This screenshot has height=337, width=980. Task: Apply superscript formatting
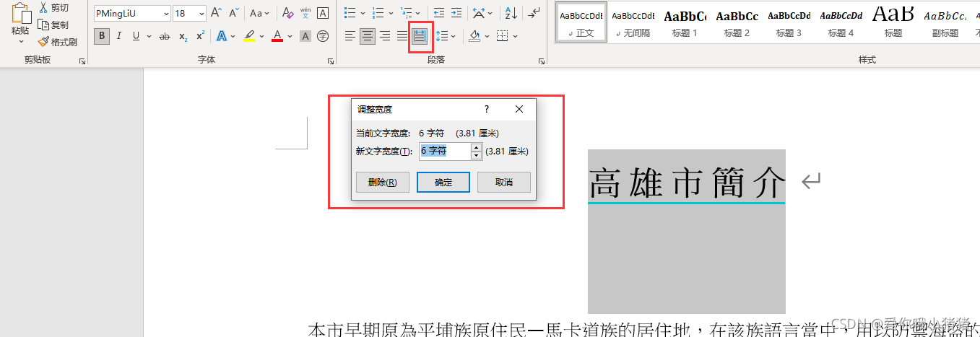tap(200, 36)
